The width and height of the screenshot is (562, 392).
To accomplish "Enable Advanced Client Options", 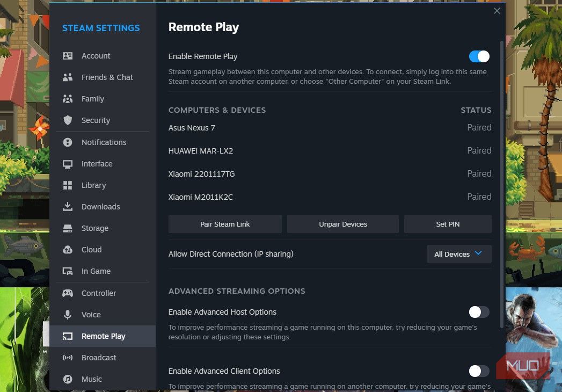I will 478,371.
